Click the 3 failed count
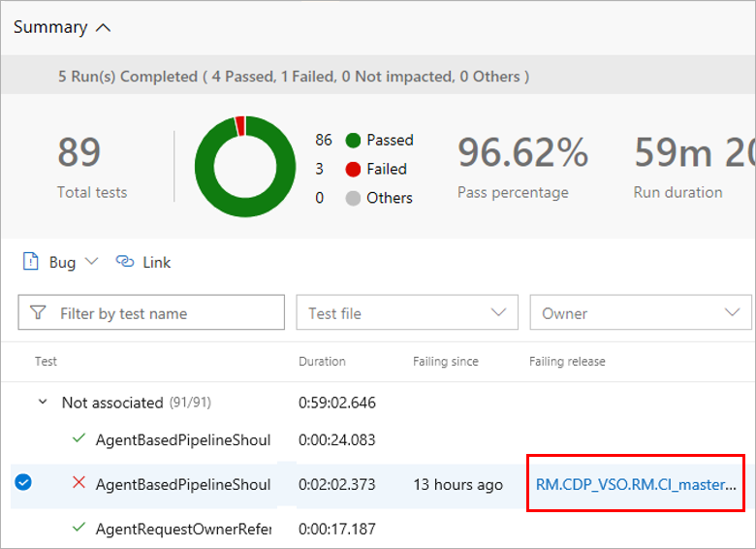The width and height of the screenshot is (756, 549). pyautogui.click(x=319, y=169)
